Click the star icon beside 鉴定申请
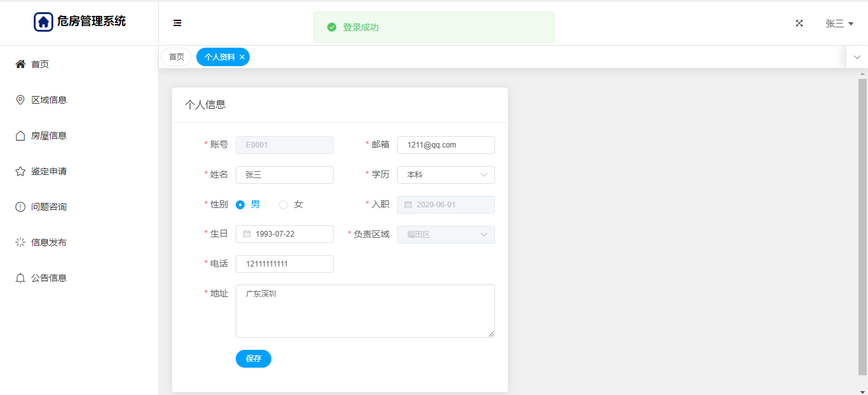The height and width of the screenshot is (395, 868). pos(20,171)
